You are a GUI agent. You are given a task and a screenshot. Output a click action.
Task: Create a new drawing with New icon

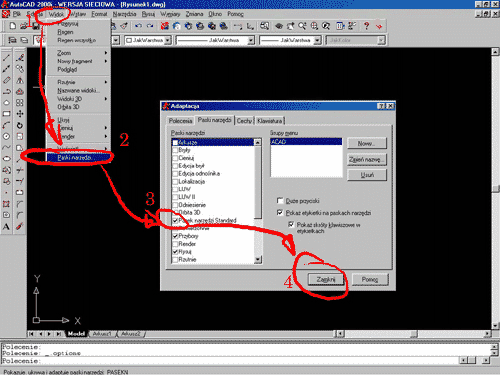click(12, 26)
